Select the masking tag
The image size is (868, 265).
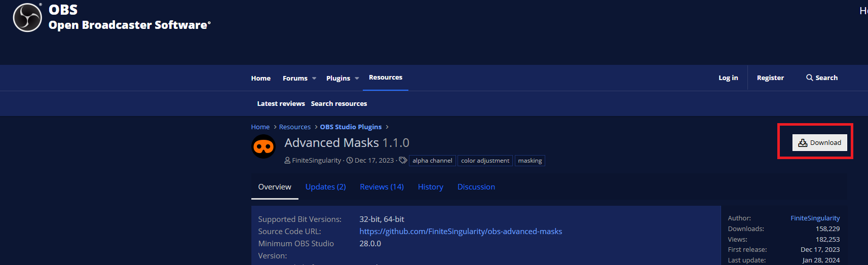point(530,161)
